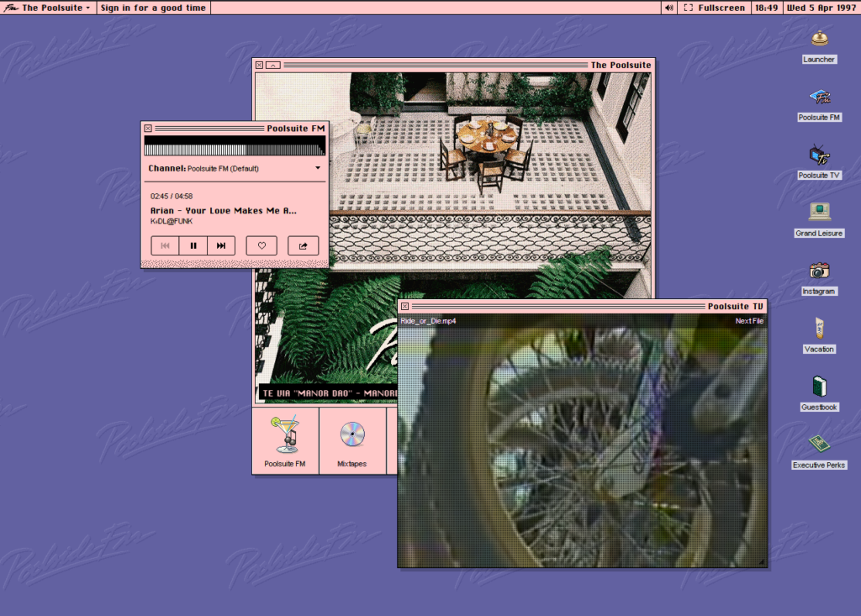The image size is (861, 616).
Task: Click Next File in Poolsuite TV
Action: (749, 321)
